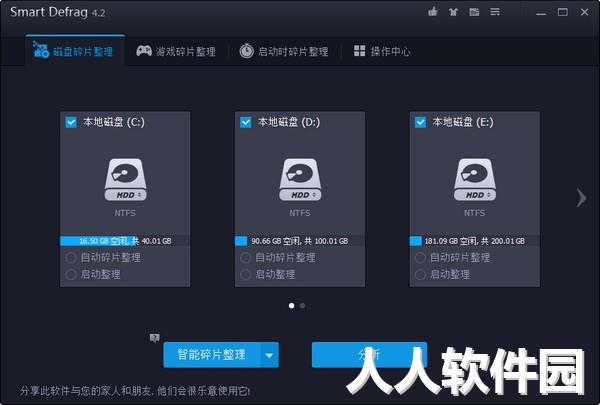The width and height of the screenshot is (600, 405).
Task: Click the NTFS label under disk E:
Action: pyautogui.click(x=474, y=213)
